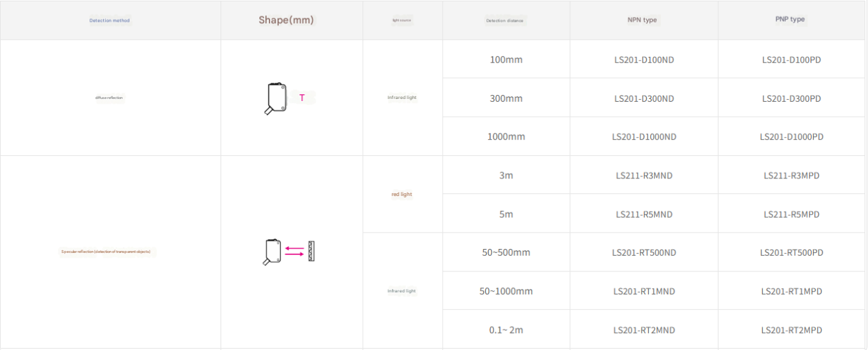Click the reflector plate icon in the specular diagram
The image size is (868, 350).
pyautogui.click(x=312, y=252)
